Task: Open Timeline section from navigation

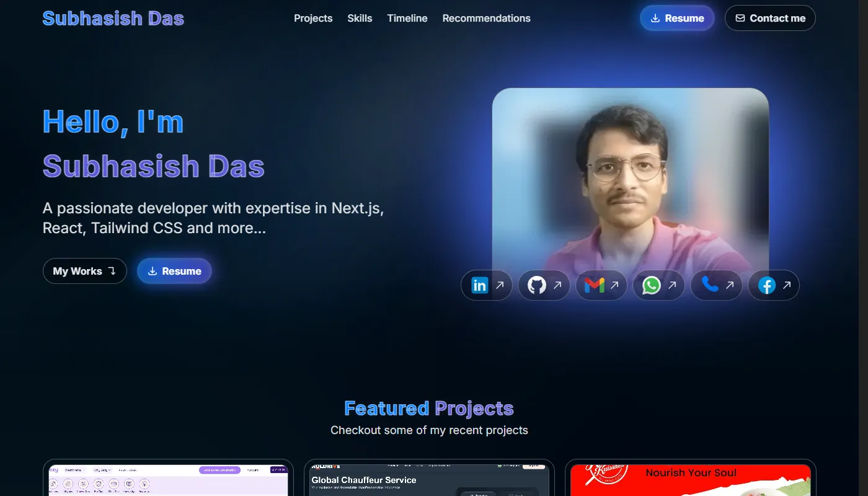Action: tap(407, 18)
